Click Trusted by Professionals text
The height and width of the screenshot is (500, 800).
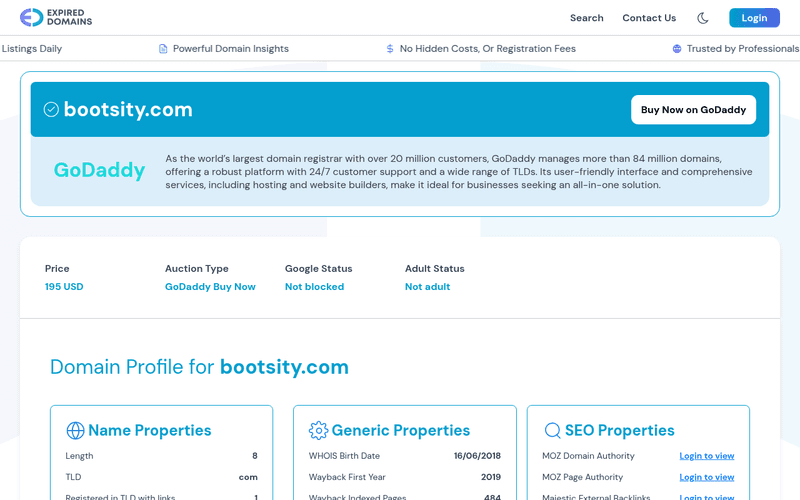pyautogui.click(x=743, y=48)
